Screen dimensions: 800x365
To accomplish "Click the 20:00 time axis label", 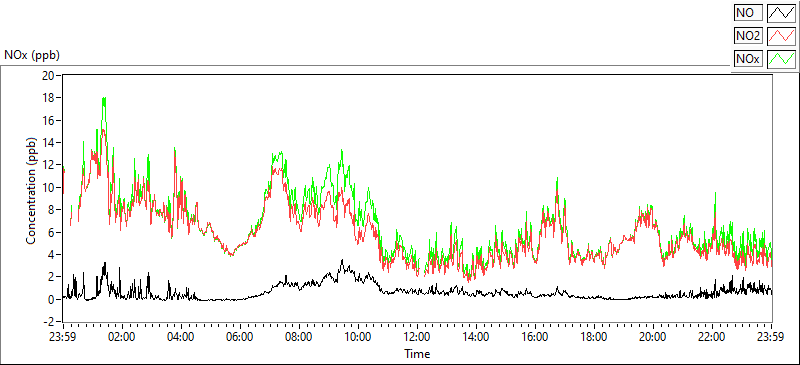I will click(654, 337).
